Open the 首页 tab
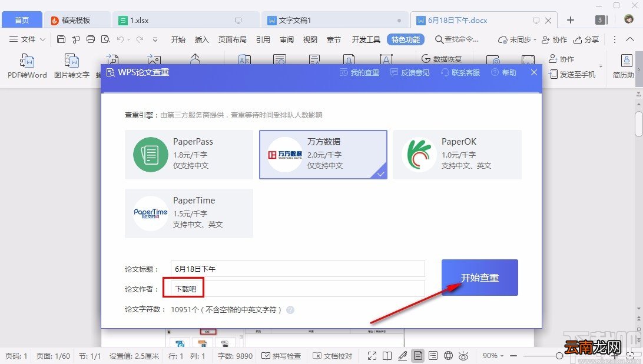 (x=22, y=20)
